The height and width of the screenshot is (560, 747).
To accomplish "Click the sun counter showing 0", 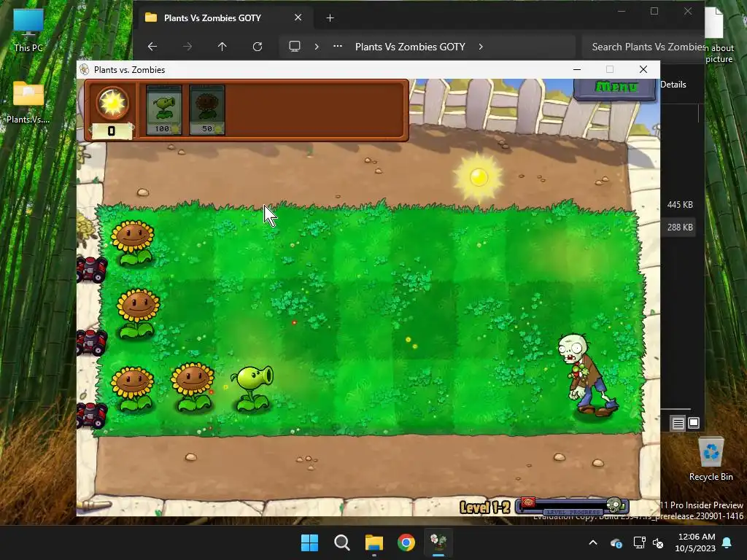I will [x=112, y=131].
